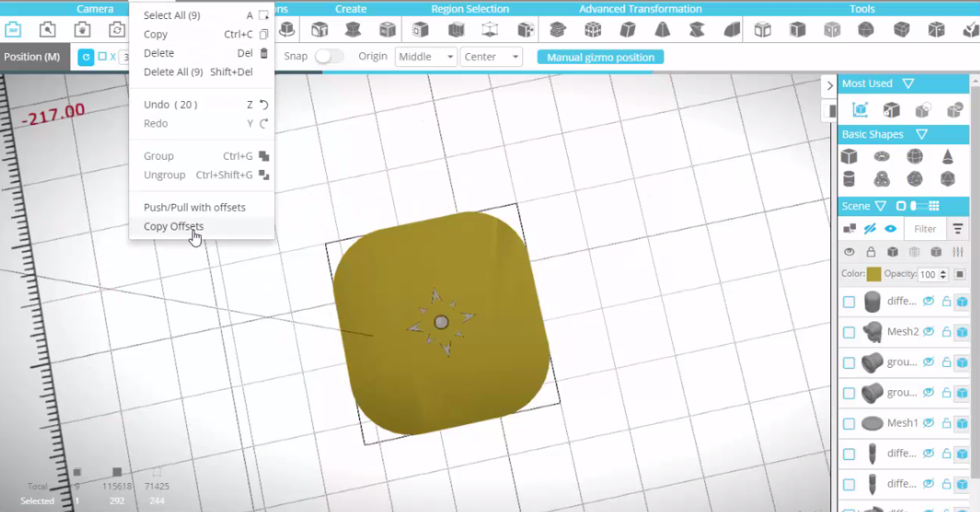Tick the checkbox of the first diffe... item
980x512 pixels.
coord(848,302)
